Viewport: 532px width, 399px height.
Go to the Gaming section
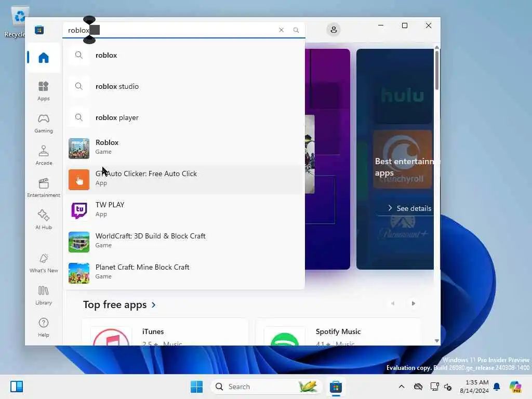44,123
